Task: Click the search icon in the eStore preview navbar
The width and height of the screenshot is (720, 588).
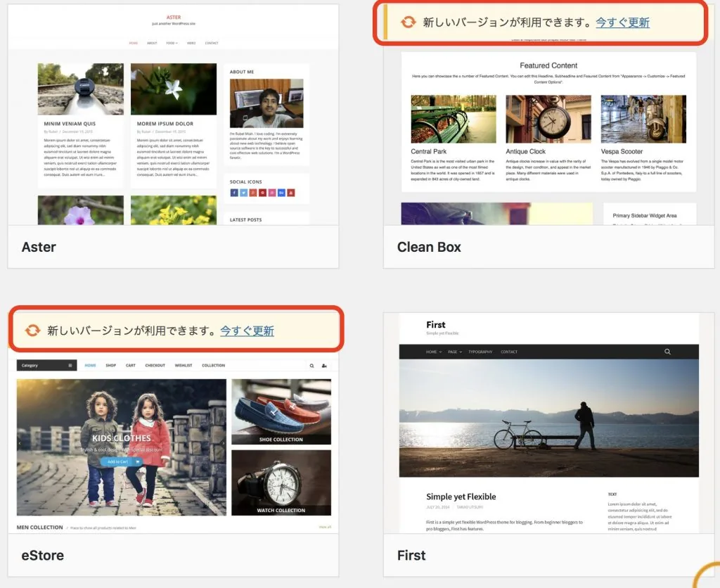Action: (311, 366)
